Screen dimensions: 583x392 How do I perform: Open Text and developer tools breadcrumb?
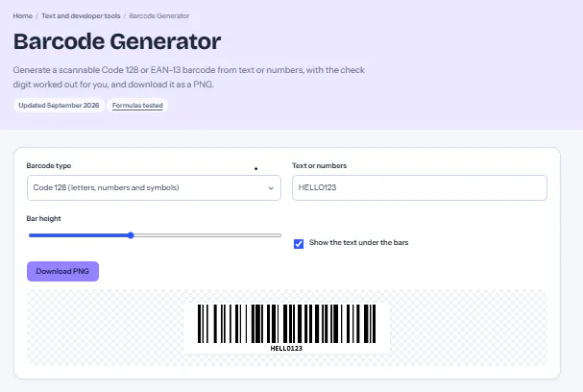(81, 16)
